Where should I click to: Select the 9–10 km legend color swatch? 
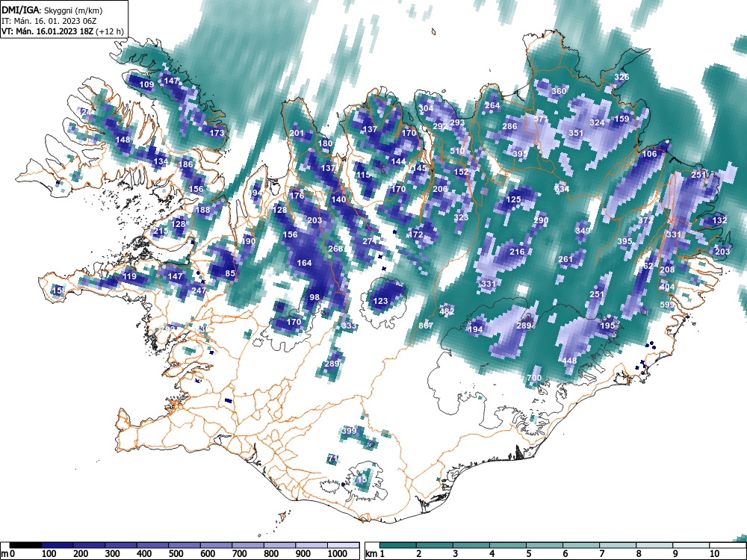692,545
